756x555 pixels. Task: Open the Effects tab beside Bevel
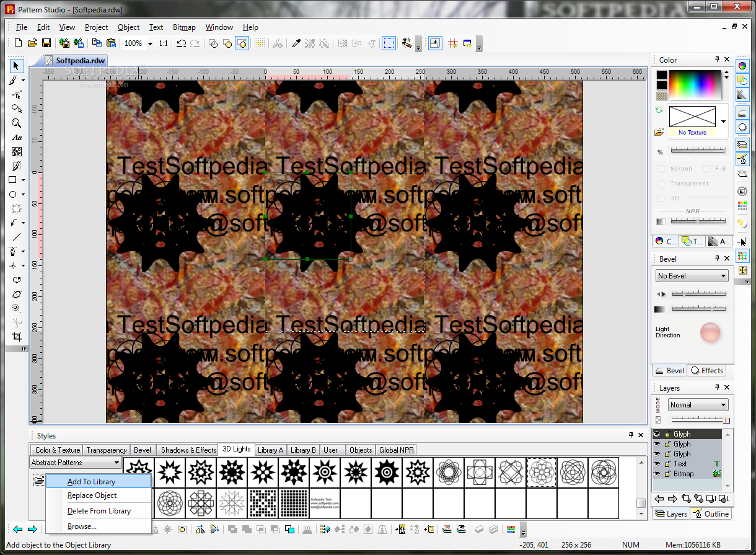(706, 371)
